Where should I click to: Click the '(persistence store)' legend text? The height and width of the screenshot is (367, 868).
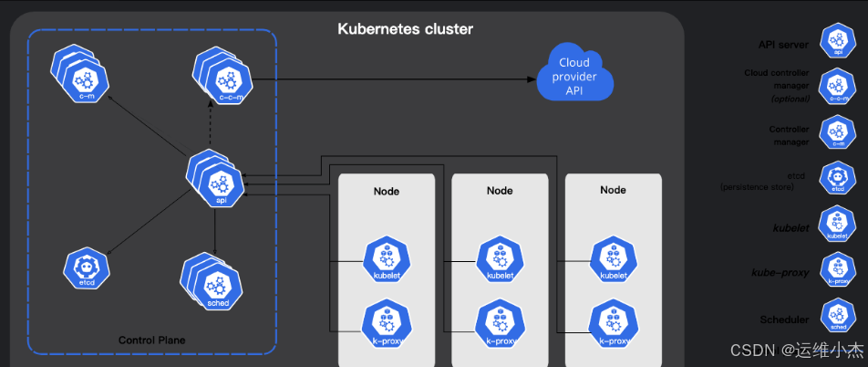(758, 187)
